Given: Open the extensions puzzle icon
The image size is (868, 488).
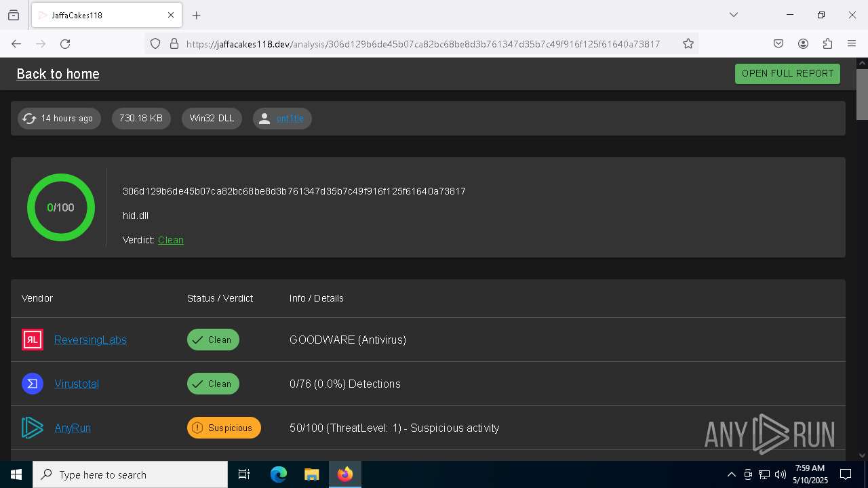Looking at the screenshot, I should [x=827, y=43].
